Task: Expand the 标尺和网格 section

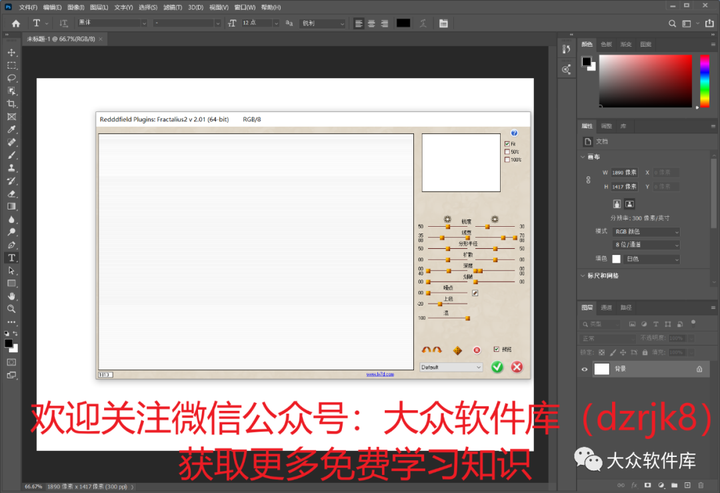Action: (x=583, y=276)
